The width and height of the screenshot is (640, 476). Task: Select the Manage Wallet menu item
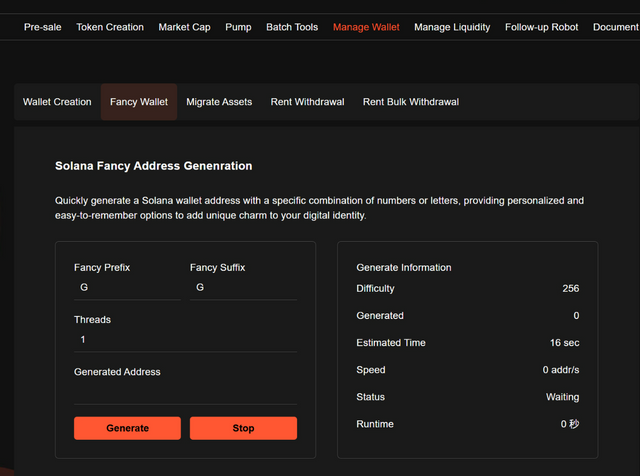pyautogui.click(x=366, y=27)
